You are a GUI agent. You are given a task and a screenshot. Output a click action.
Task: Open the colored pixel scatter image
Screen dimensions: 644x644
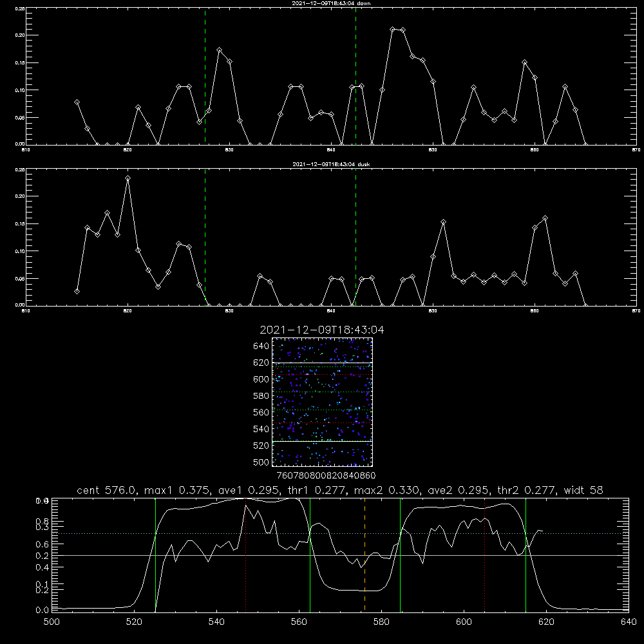click(322, 402)
